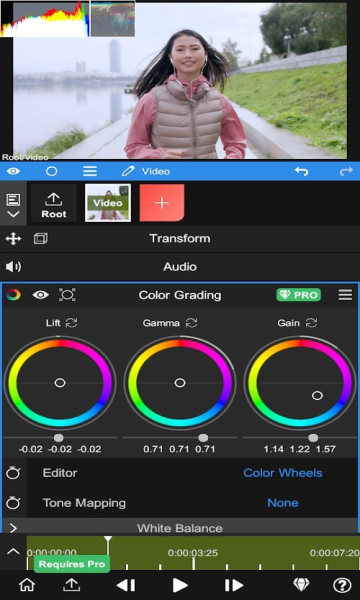Open the home screen icon
Screen dimensions: 360x600
(27, 585)
